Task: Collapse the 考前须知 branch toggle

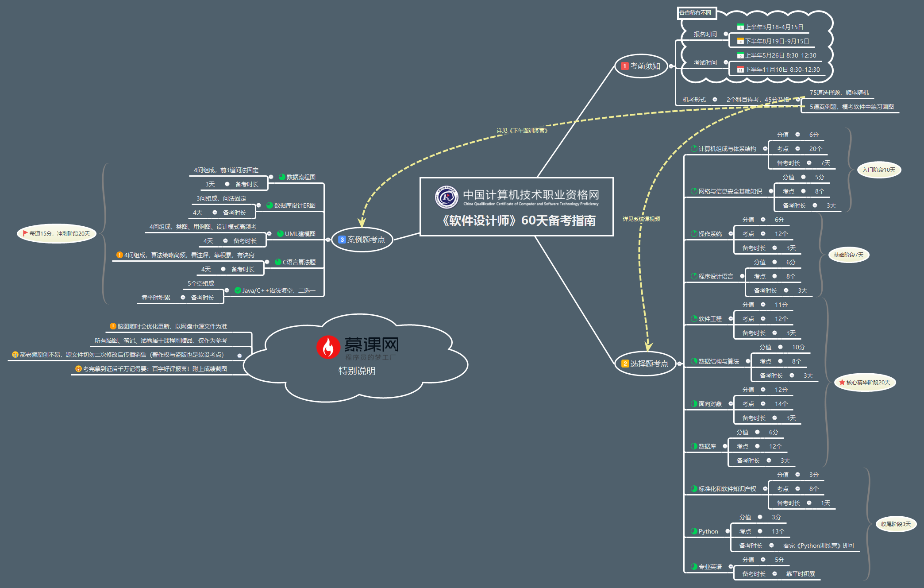Action: tap(671, 66)
